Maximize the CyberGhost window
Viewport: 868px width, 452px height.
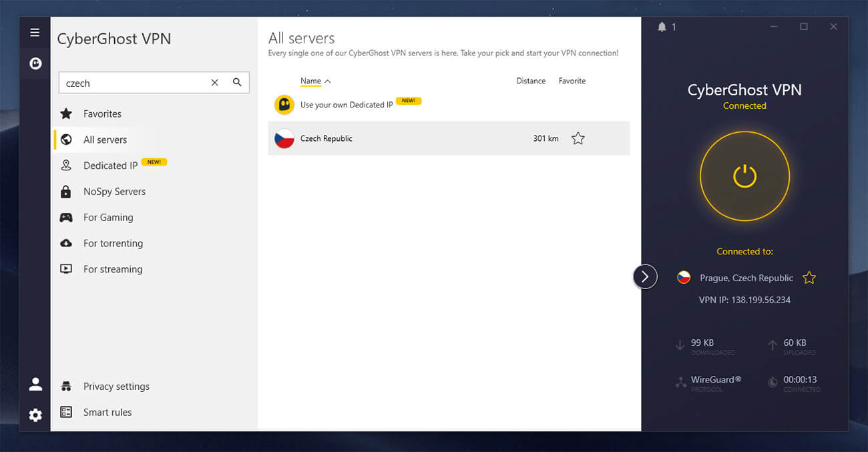[x=804, y=27]
